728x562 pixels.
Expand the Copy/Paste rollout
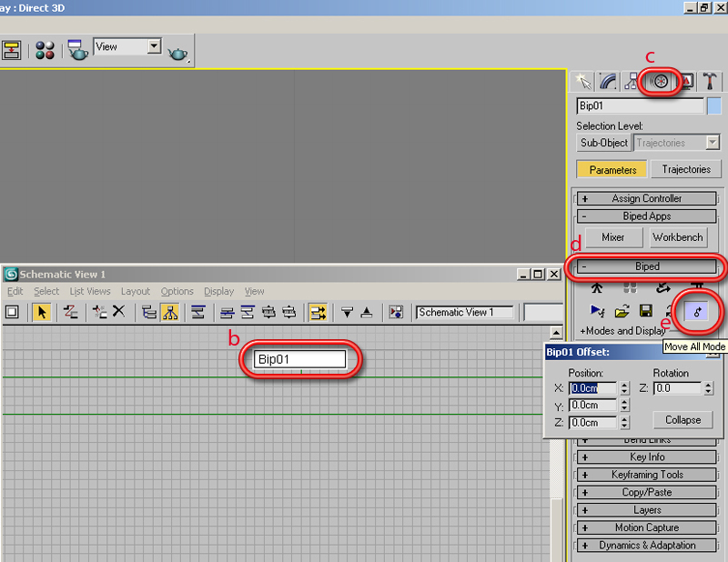(646, 492)
